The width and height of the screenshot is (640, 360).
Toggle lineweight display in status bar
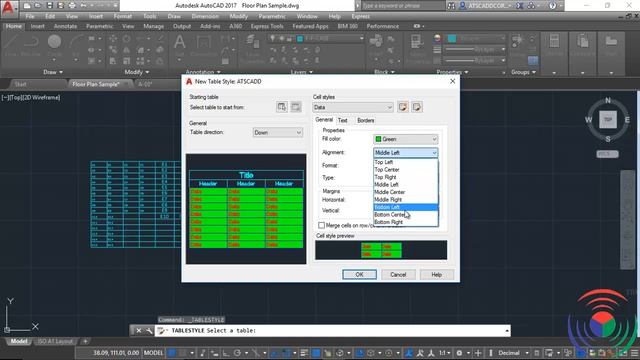click(304, 353)
